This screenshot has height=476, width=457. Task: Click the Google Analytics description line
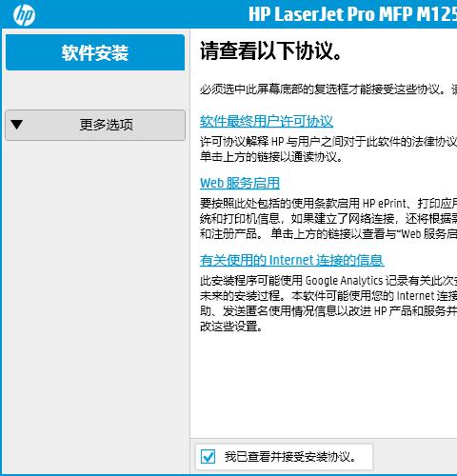coord(328,281)
